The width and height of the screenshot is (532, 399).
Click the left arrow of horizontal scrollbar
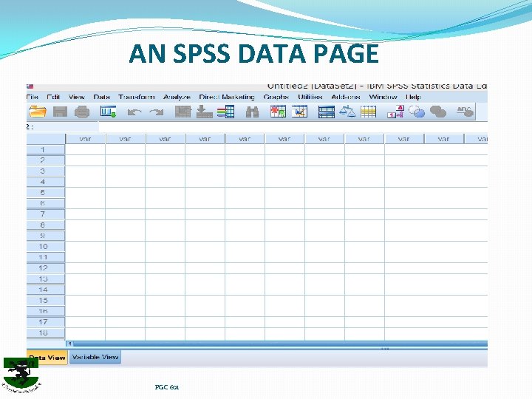(x=70, y=344)
